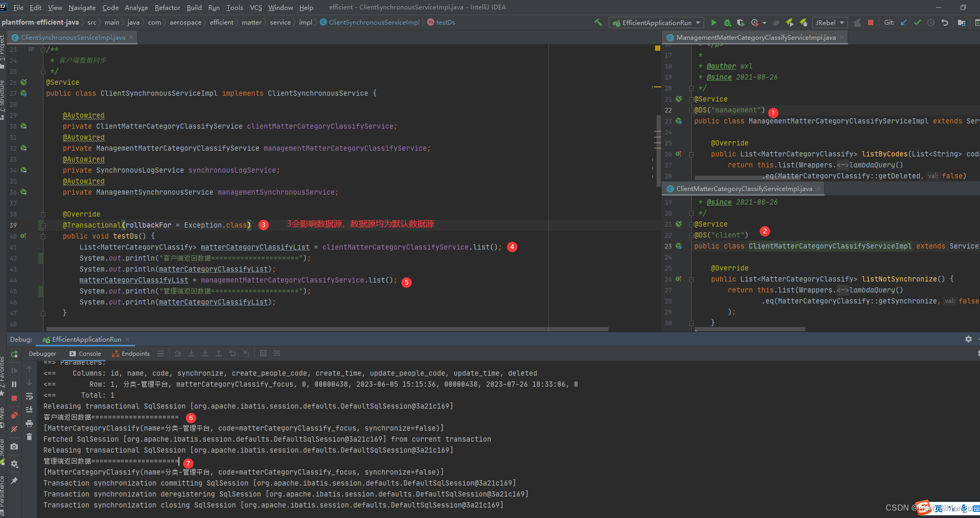Viewport: 980px width, 518px height.
Task: Open Debug panel settings gear at right
Action: click(968, 340)
